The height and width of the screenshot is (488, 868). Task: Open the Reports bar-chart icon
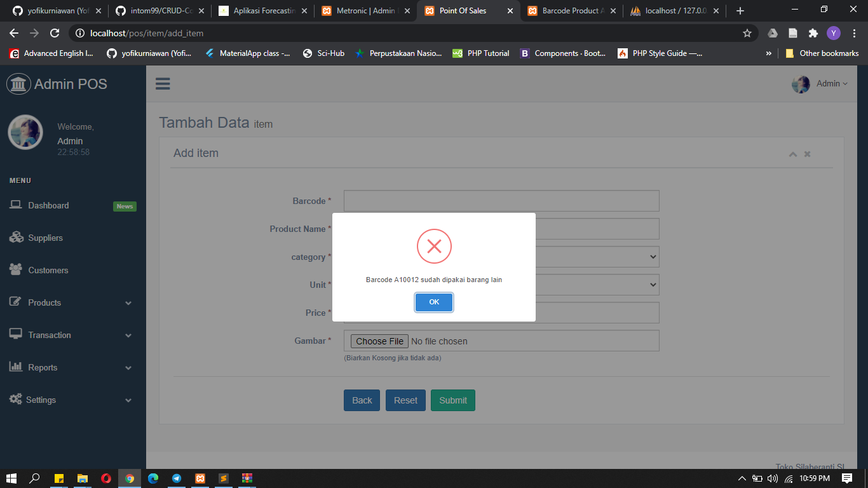click(17, 367)
